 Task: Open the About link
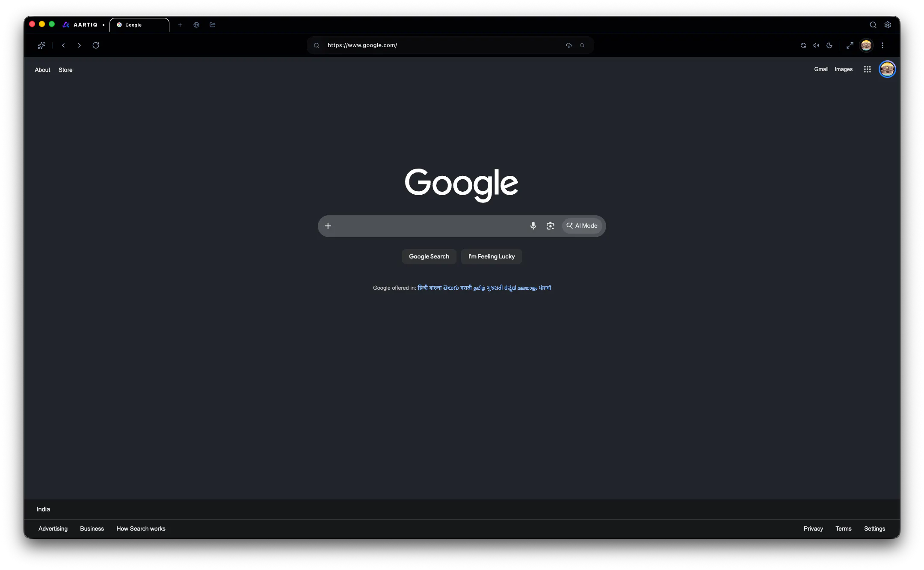click(x=42, y=70)
